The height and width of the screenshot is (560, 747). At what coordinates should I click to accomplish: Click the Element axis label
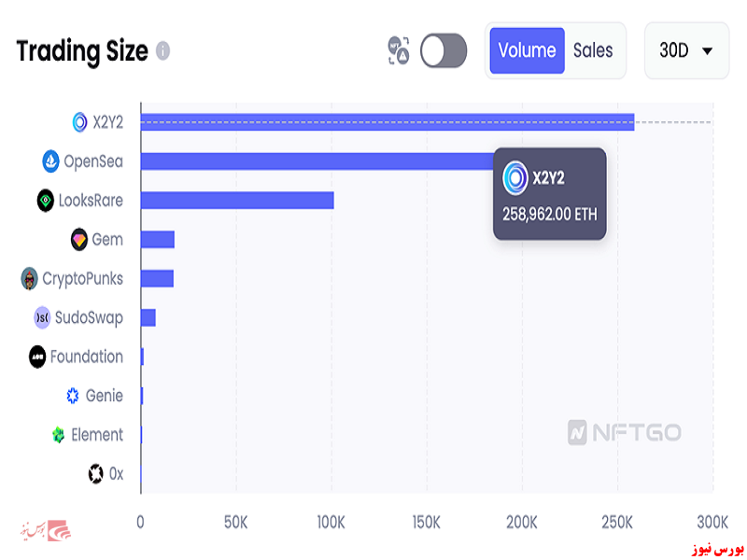97,435
